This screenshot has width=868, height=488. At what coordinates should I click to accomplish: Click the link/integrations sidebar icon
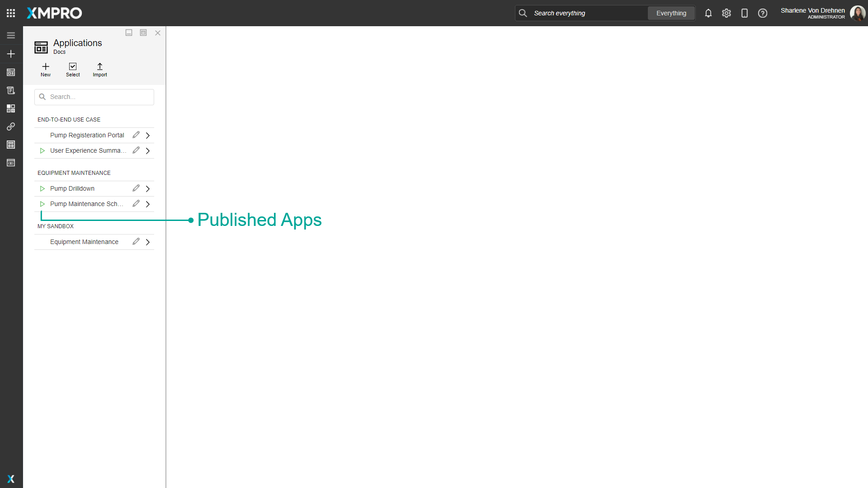tap(11, 127)
